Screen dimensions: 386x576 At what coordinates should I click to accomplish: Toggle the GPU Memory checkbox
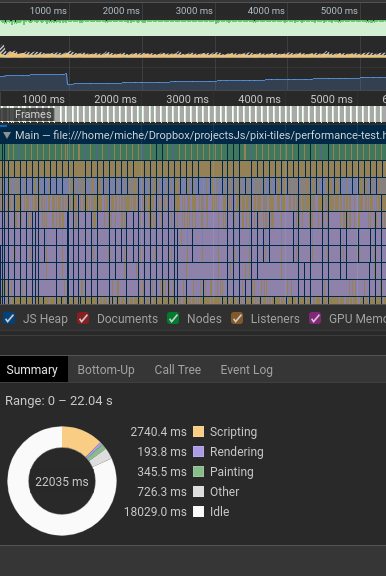[x=315, y=318]
